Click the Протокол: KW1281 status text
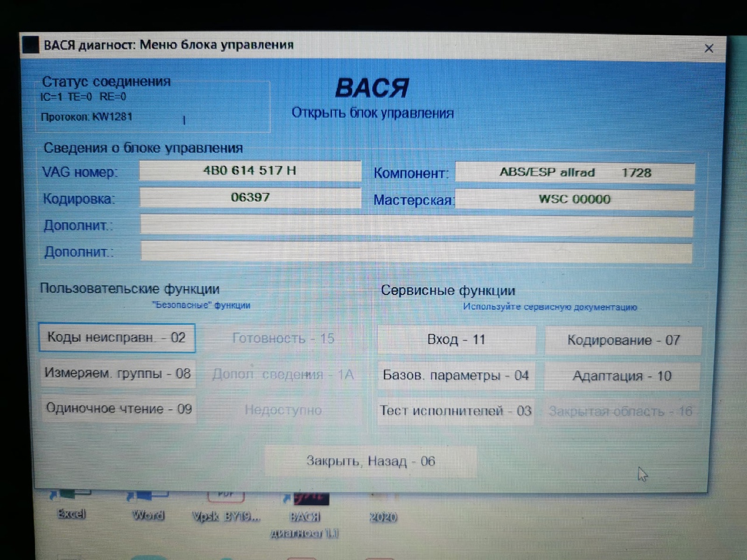The image size is (747, 560). point(86,117)
